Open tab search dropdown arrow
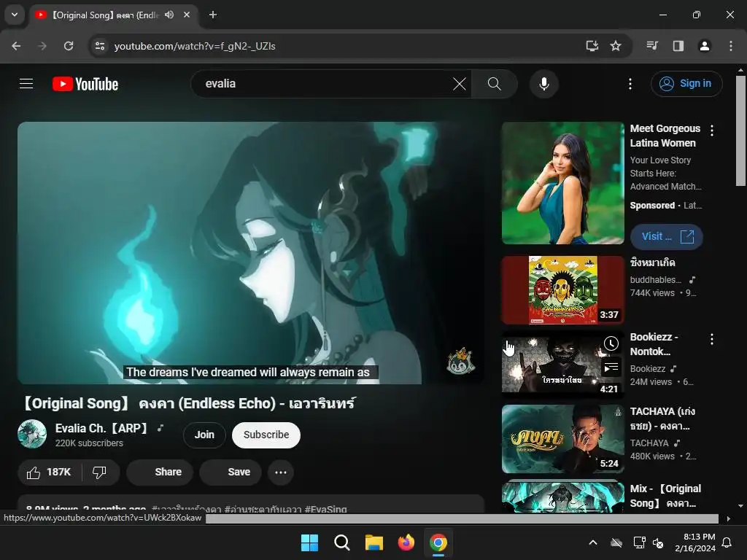 [15, 15]
